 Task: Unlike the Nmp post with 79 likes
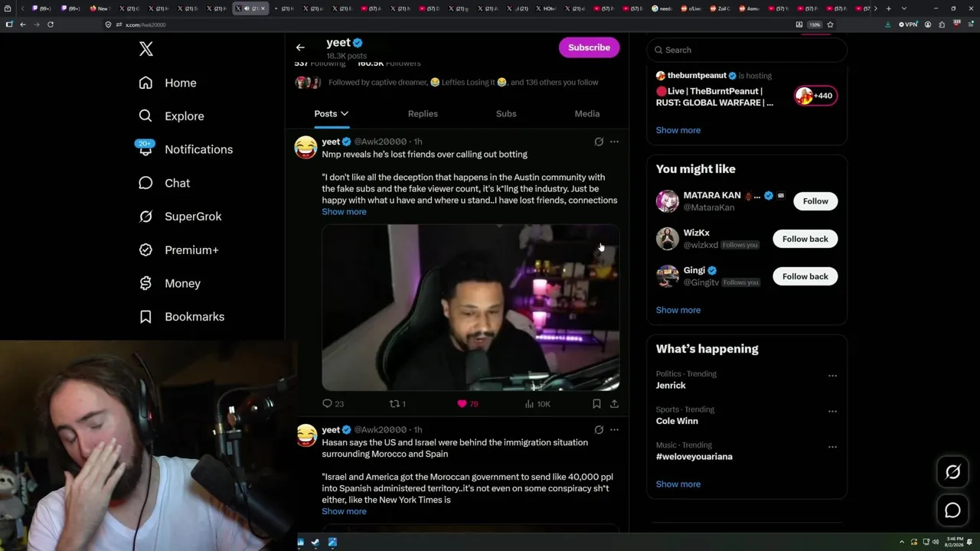[467, 403]
